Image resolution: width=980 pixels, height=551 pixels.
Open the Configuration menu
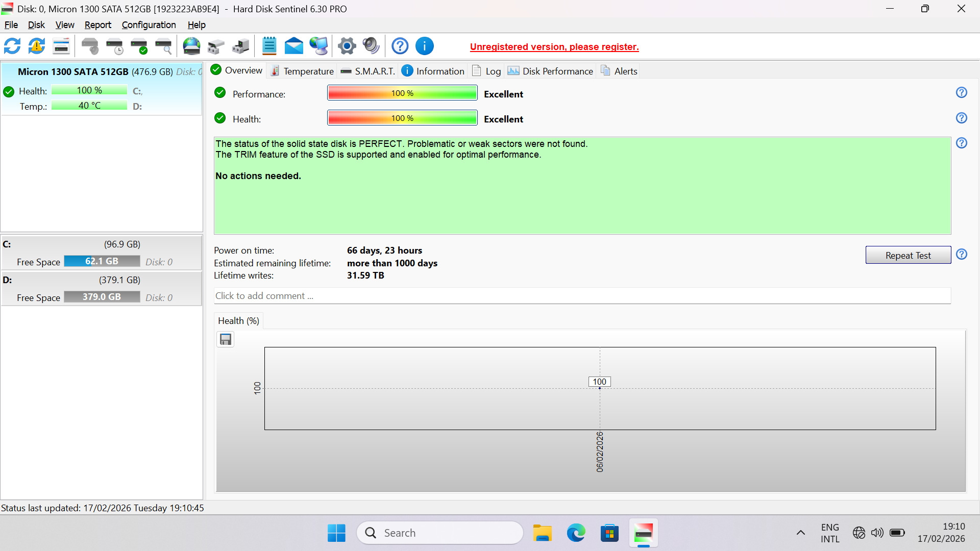(x=149, y=25)
